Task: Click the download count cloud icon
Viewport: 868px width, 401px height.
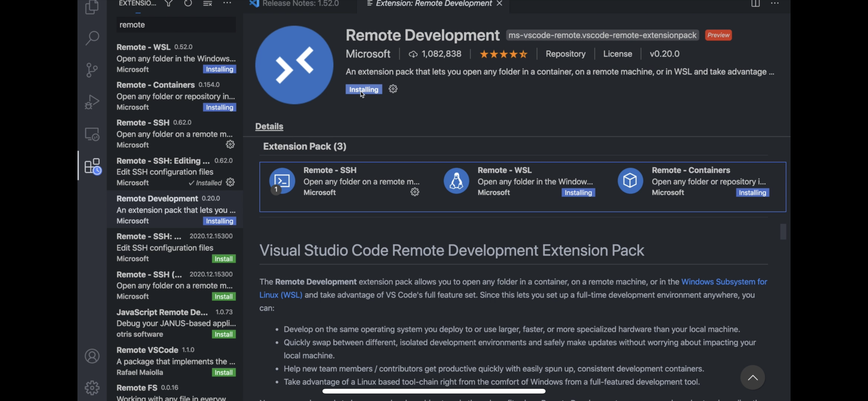Action: [x=413, y=54]
